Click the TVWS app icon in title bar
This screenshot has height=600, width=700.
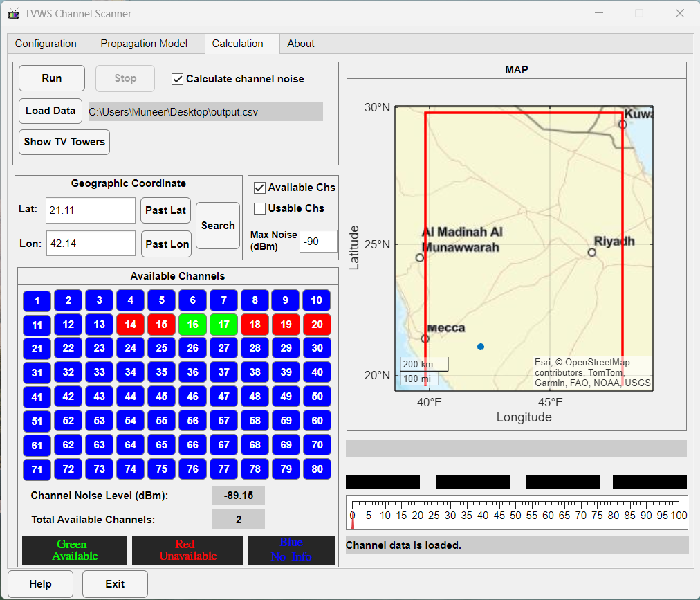coord(14,14)
